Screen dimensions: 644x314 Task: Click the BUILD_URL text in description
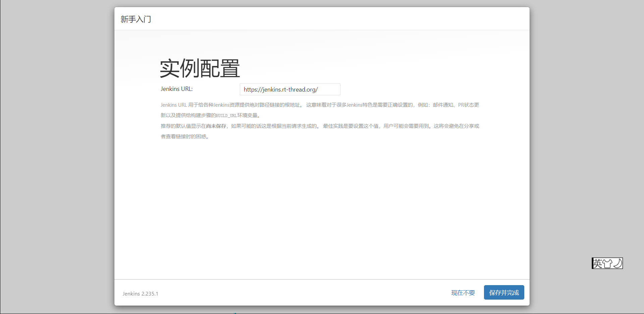[226, 116]
